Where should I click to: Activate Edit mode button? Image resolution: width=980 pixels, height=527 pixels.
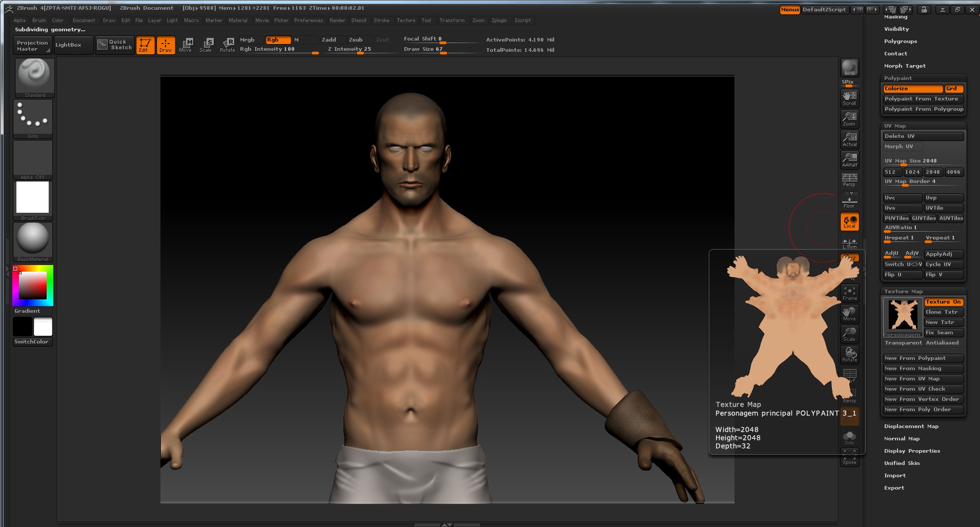point(145,45)
